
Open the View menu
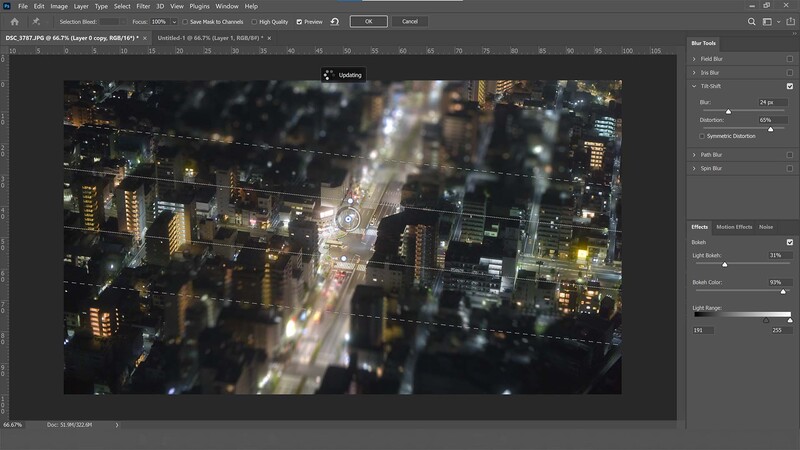(x=177, y=6)
